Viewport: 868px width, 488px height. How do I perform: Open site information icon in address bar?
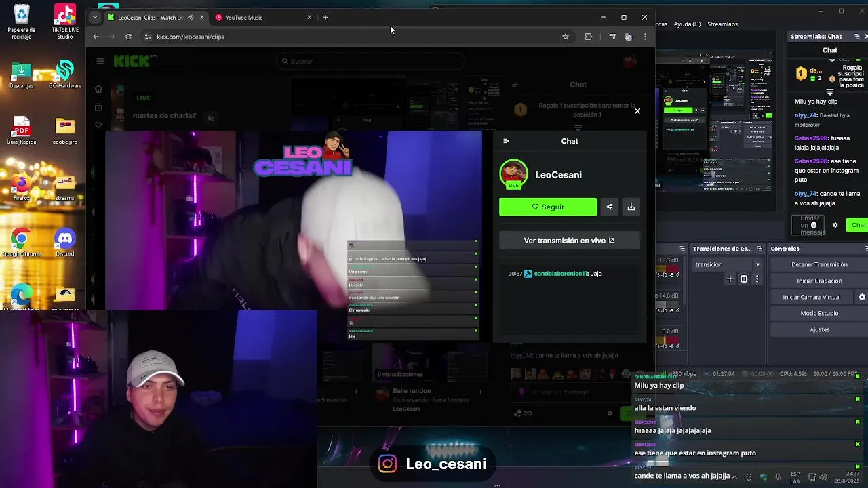tap(147, 37)
